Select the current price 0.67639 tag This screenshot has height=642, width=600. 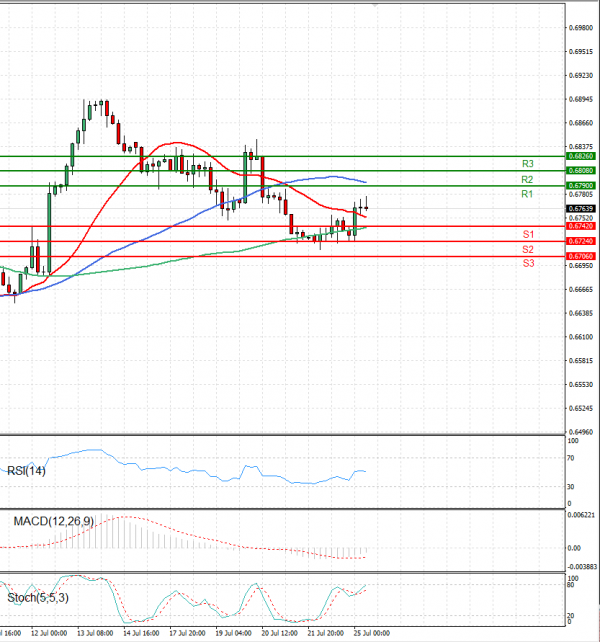(580, 209)
